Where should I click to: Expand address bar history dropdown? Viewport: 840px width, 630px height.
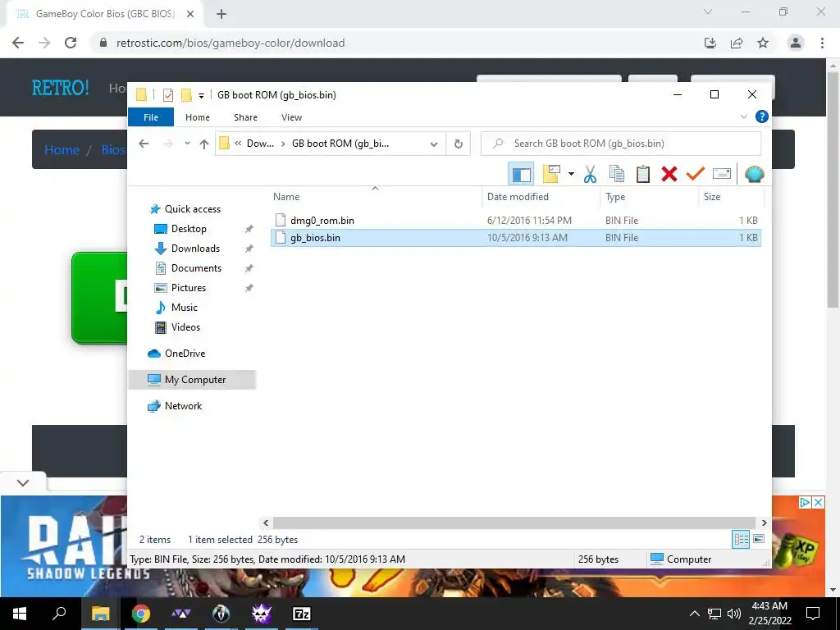point(434,144)
